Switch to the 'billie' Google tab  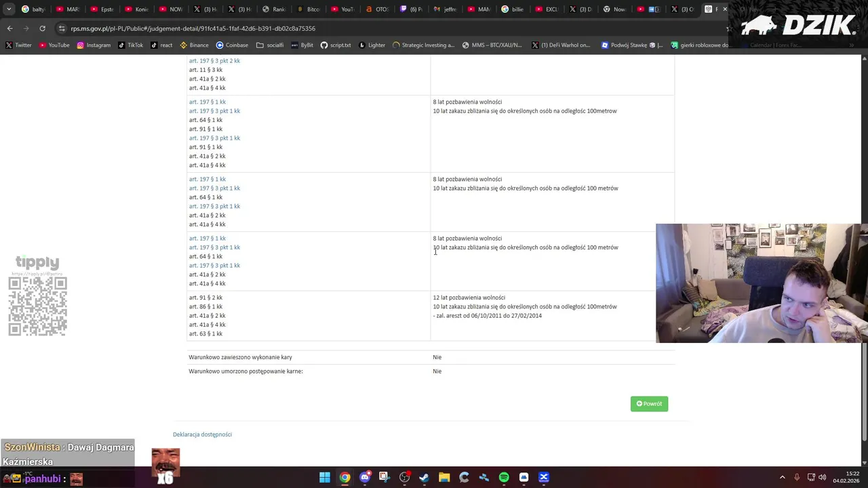514,9
